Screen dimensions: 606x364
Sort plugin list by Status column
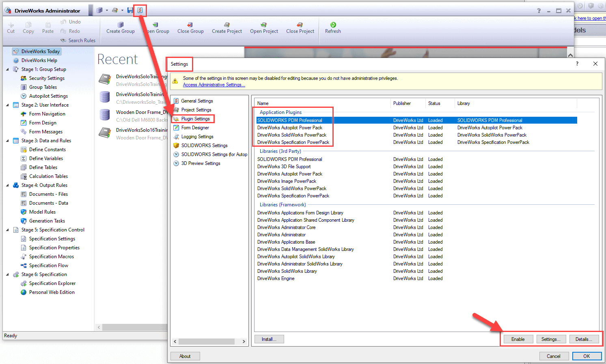click(x=440, y=103)
